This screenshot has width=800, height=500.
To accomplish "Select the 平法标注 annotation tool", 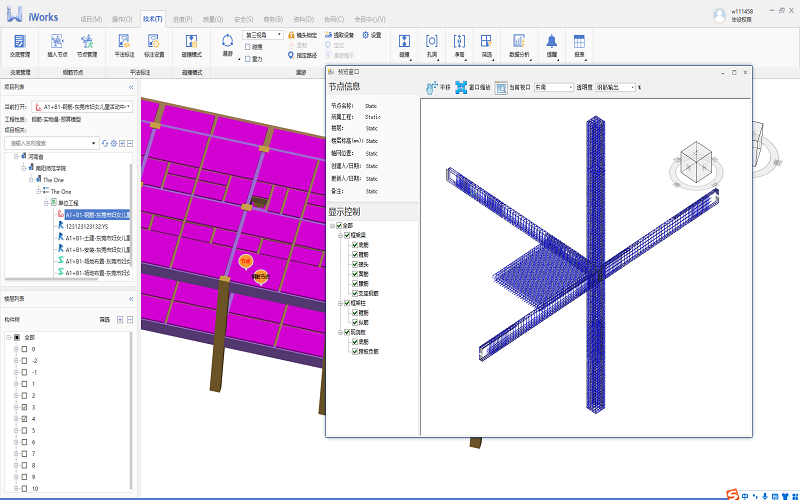I will (124, 45).
